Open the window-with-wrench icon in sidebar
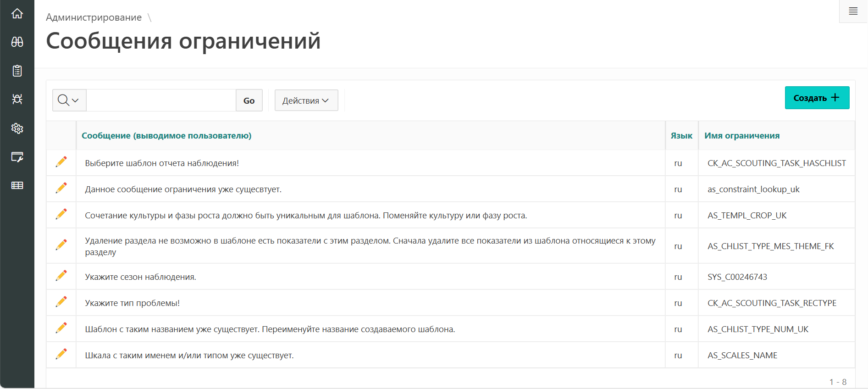This screenshot has width=868, height=389. 17,157
